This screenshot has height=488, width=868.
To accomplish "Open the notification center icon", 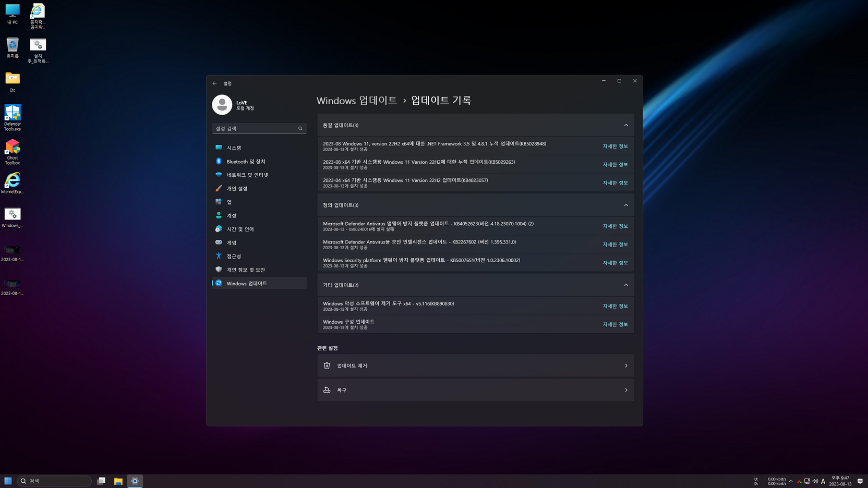I will tap(860, 481).
